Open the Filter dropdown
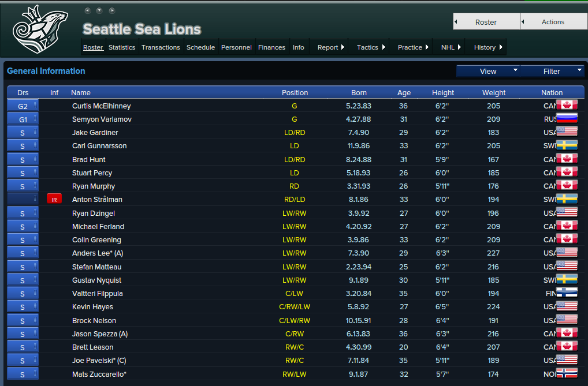 pos(552,71)
